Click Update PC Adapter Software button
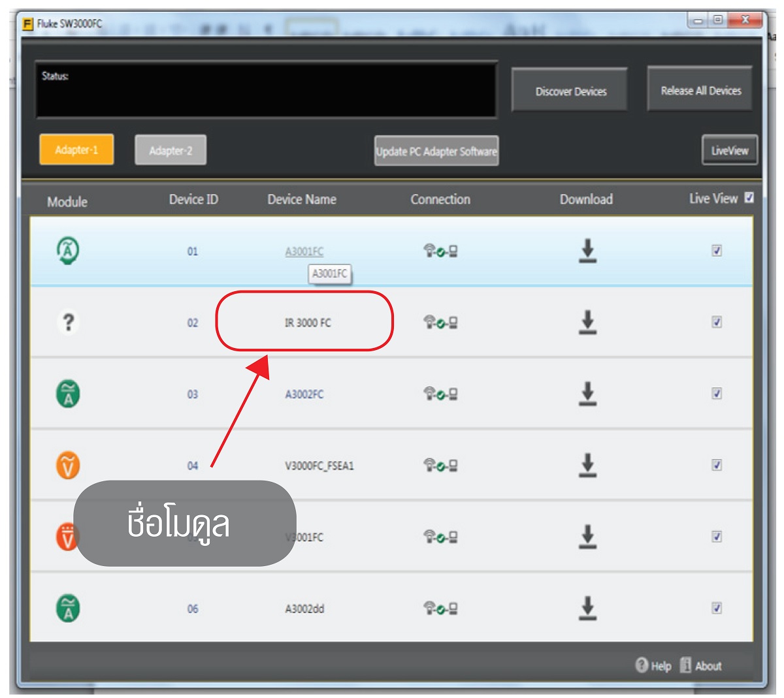784x698 pixels. pos(436,151)
